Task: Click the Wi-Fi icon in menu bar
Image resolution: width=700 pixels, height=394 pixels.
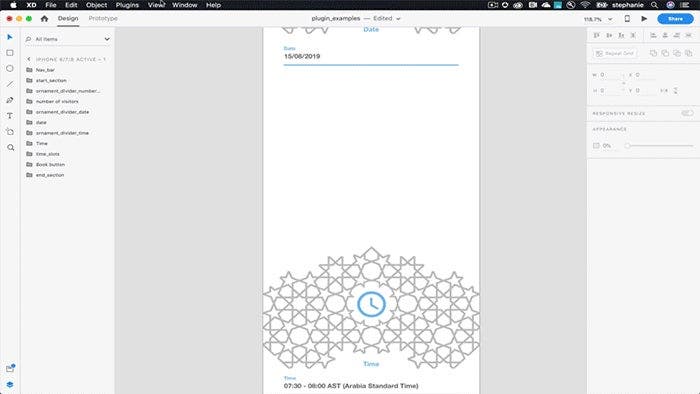Action: click(x=586, y=5)
